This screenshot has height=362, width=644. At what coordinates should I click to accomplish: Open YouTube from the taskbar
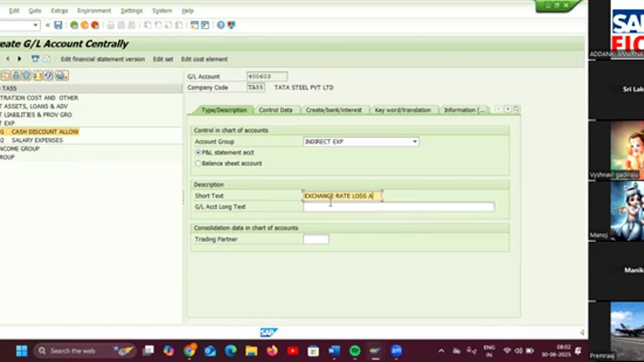[x=292, y=350]
